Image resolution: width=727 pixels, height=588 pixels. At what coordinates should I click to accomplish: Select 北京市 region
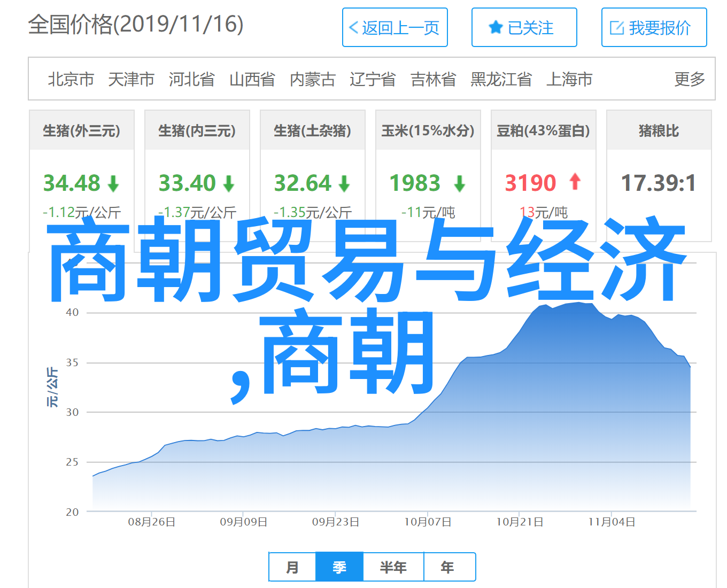coord(71,79)
